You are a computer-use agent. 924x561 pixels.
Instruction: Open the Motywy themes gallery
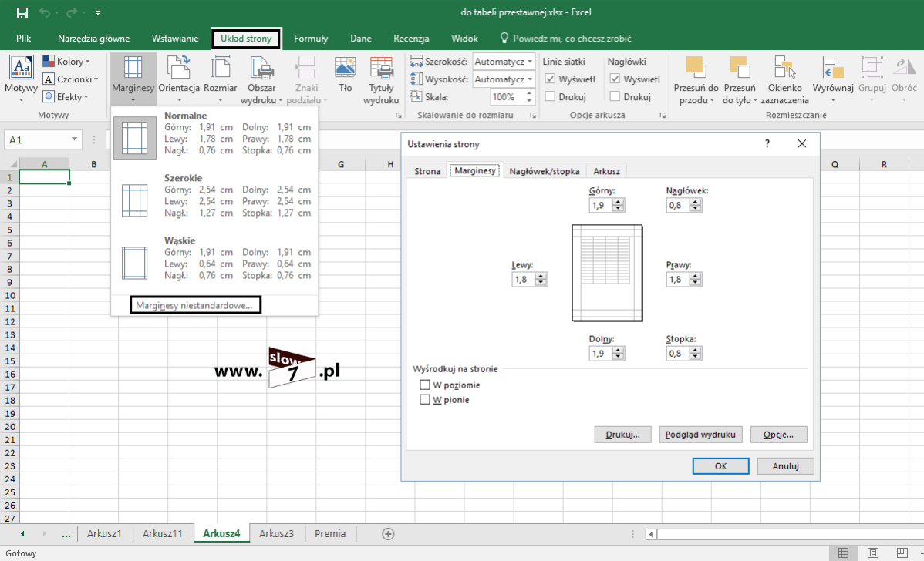[22, 79]
